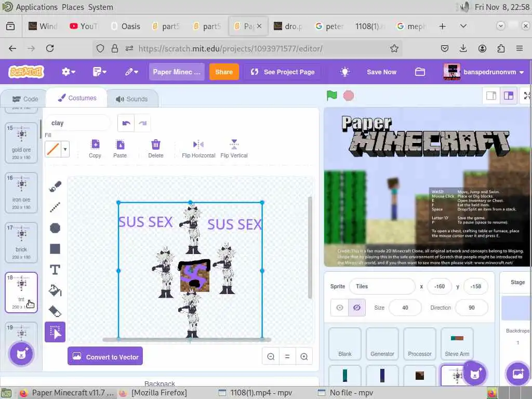Hide the sprite with crossed-eye icon
The width and height of the screenshot is (532, 399).
(356, 308)
